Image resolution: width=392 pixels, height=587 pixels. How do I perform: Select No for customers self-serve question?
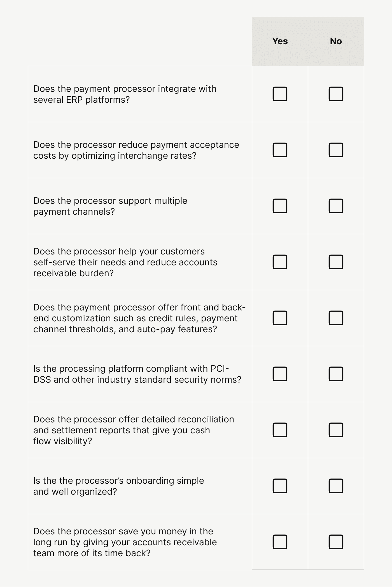(x=336, y=262)
